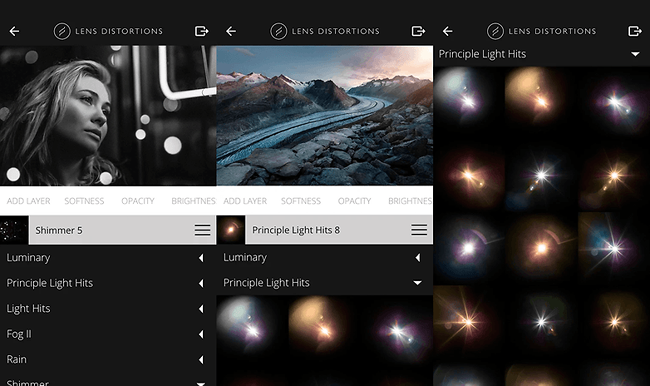Tap Add Layer under the mountain photo
The width and height of the screenshot is (650, 386).
coord(245,201)
